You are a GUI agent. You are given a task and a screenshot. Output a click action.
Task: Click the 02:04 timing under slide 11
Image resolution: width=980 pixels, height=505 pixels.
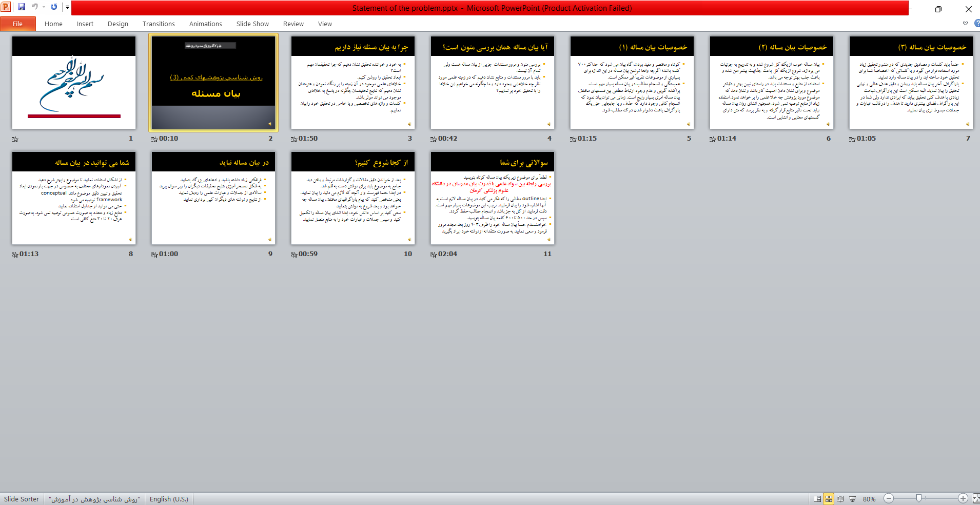(x=447, y=254)
